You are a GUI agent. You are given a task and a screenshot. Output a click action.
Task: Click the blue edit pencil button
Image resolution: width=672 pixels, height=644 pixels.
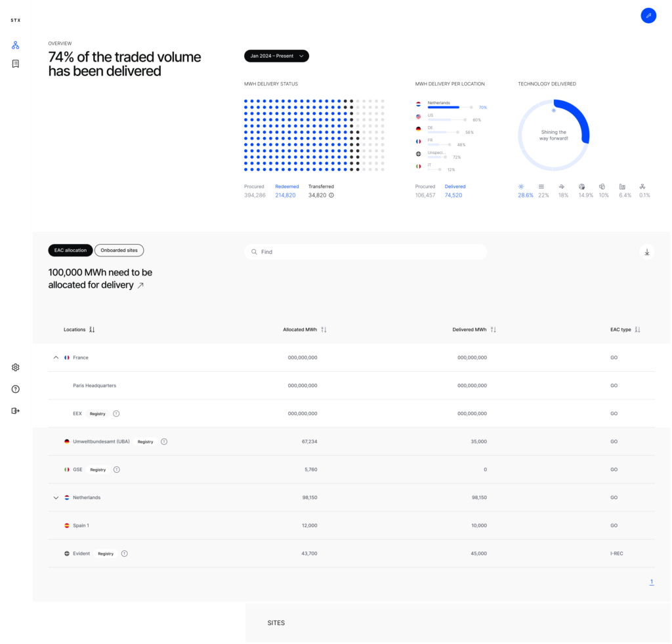[648, 15]
